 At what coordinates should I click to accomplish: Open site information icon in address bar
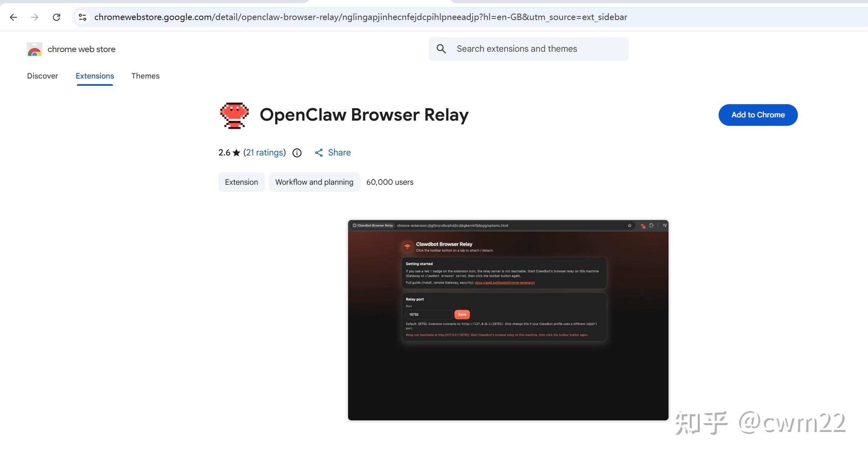click(83, 17)
